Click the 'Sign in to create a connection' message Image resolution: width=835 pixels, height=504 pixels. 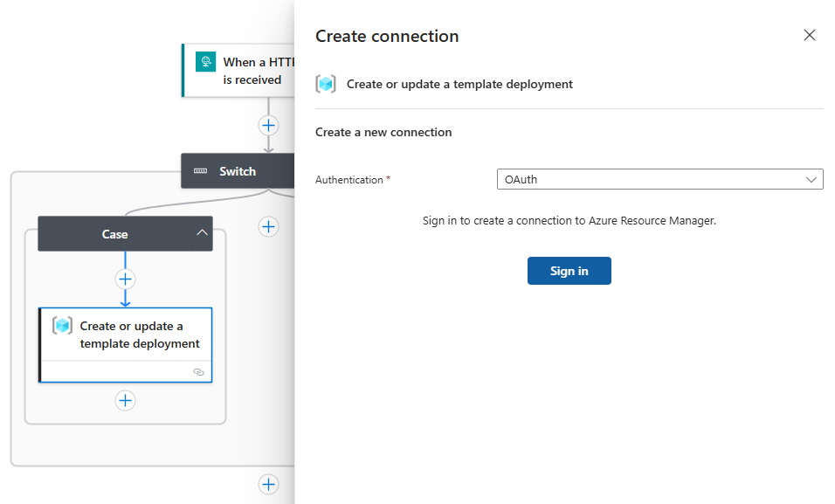coord(569,221)
